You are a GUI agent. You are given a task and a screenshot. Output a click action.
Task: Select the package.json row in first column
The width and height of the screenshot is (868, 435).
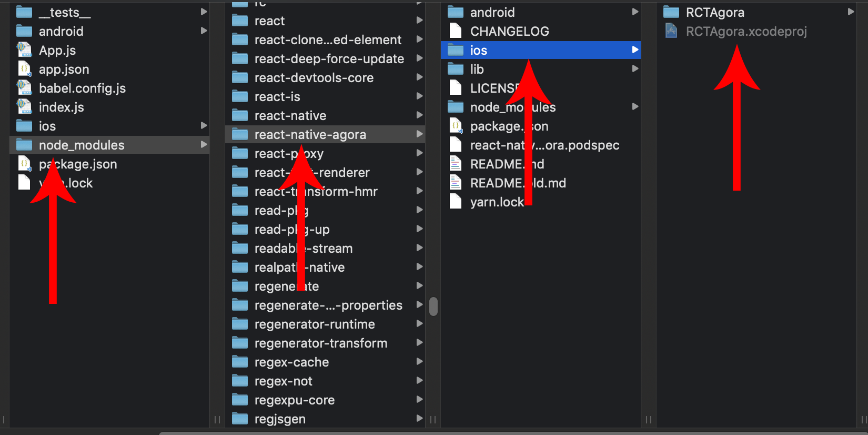click(x=109, y=164)
